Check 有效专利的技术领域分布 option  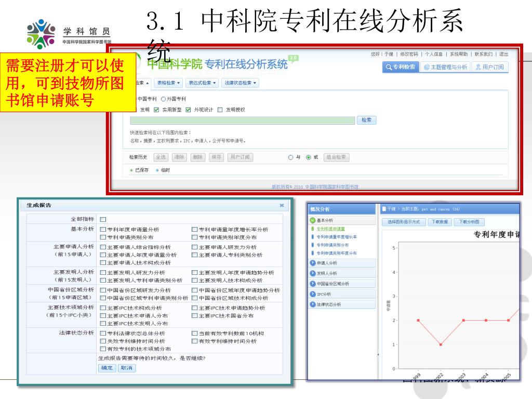[x=103, y=349]
